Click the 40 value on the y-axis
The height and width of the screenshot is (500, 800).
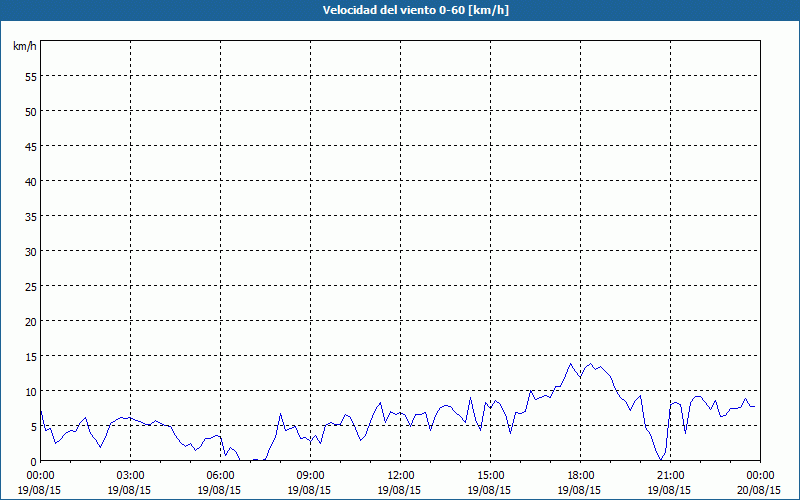pos(31,181)
